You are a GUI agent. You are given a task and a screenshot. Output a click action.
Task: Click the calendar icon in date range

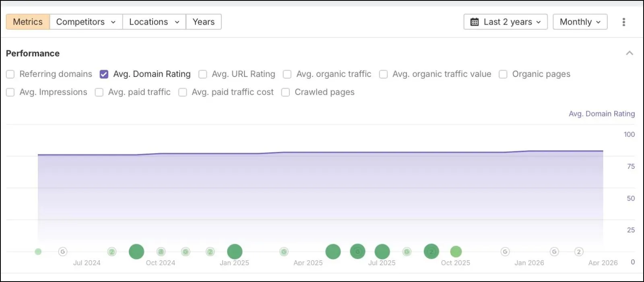coord(475,22)
